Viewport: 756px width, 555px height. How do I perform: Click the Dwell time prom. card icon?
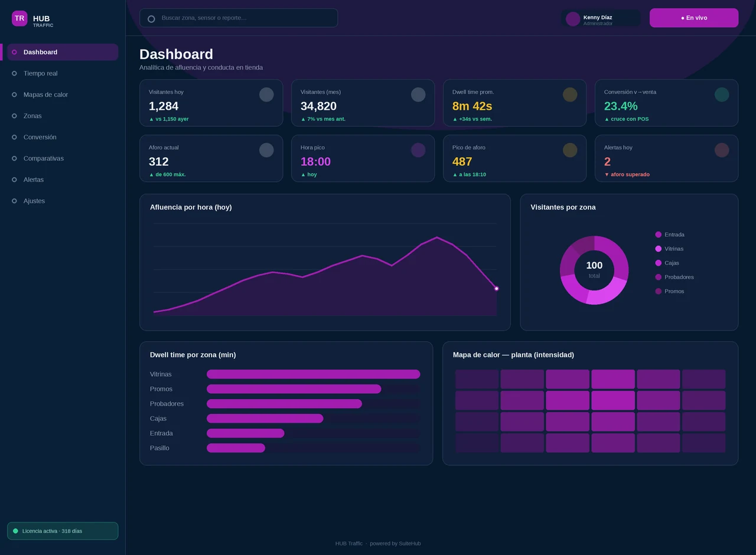[x=570, y=94]
